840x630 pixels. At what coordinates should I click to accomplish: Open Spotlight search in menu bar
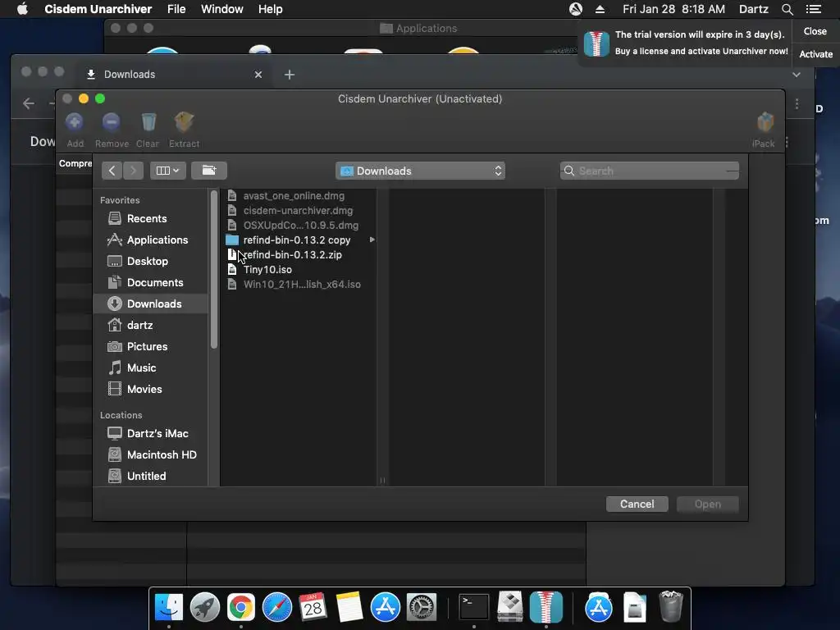click(x=787, y=9)
